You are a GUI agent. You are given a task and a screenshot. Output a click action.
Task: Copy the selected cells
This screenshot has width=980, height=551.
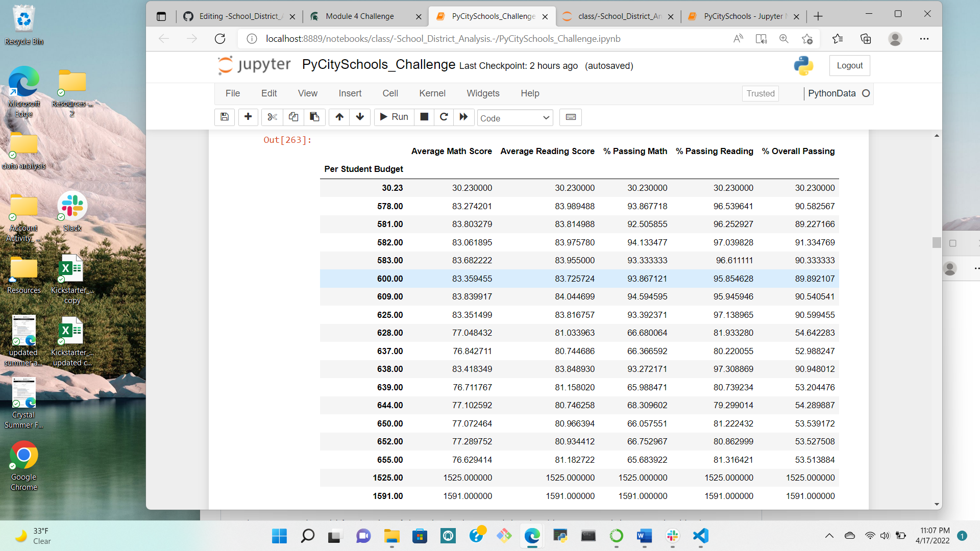pos(293,117)
